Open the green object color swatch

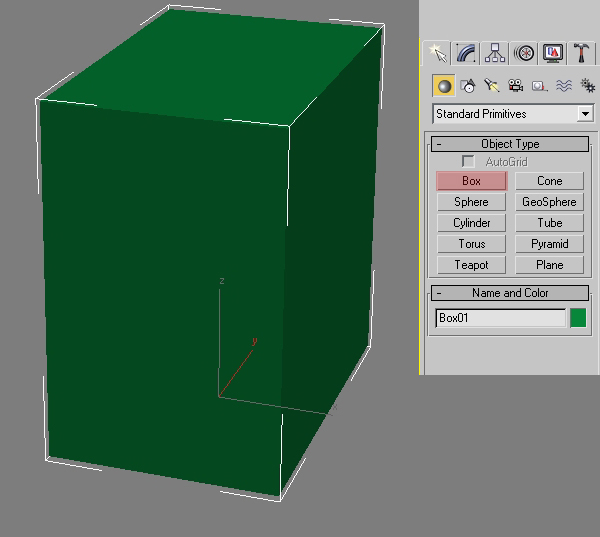pyautogui.click(x=578, y=318)
